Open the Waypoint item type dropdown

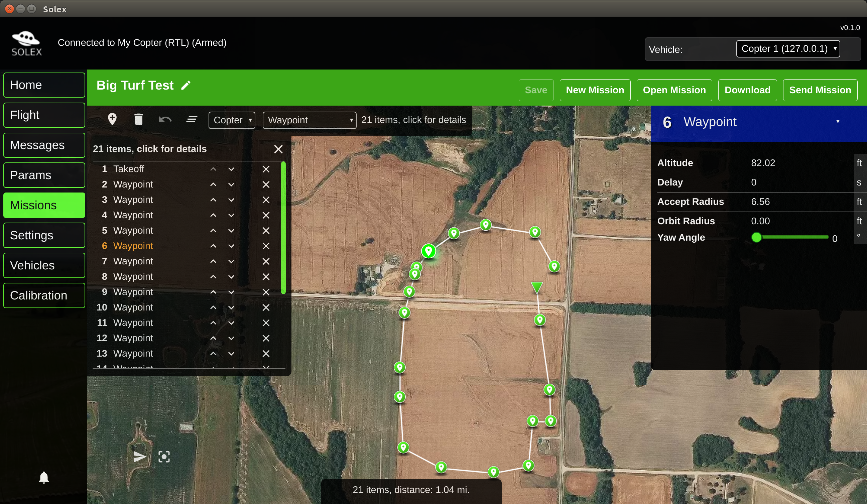pos(309,120)
